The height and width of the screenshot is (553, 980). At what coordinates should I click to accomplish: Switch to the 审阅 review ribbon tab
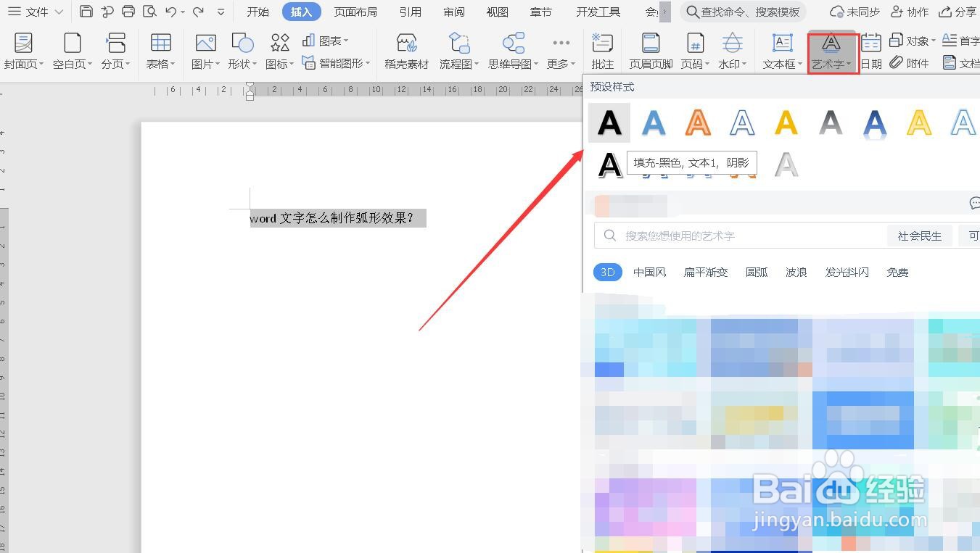pos(453,12)
